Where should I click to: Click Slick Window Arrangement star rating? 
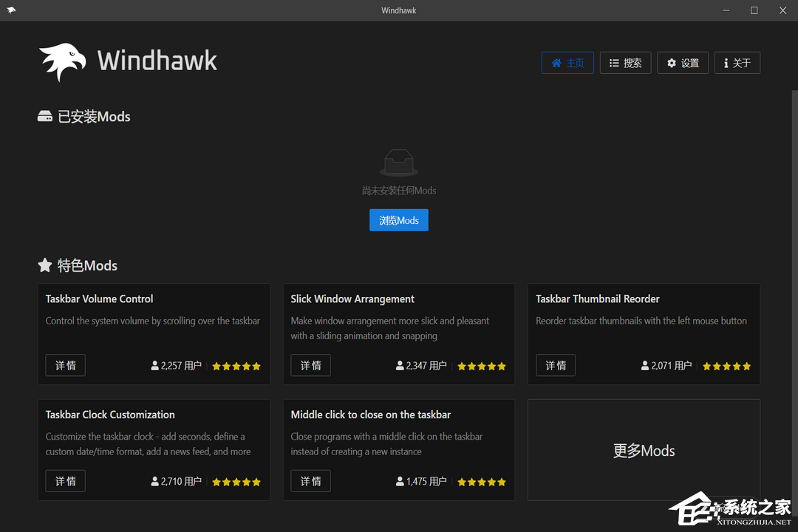pyautogui.click(x=482, y=366)
